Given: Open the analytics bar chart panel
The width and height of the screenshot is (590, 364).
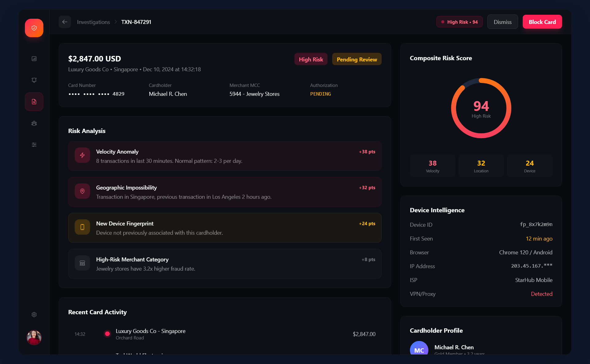Looking at the screenshot, I should pyautogui.click(x=34, y=58).
